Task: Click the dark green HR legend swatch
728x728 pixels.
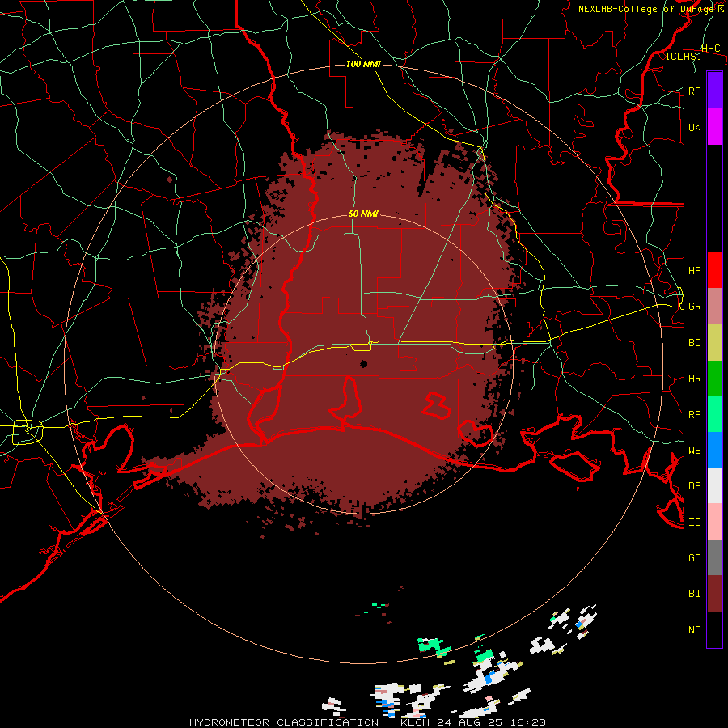Action: pyautogui.click(x=714, y=379)
